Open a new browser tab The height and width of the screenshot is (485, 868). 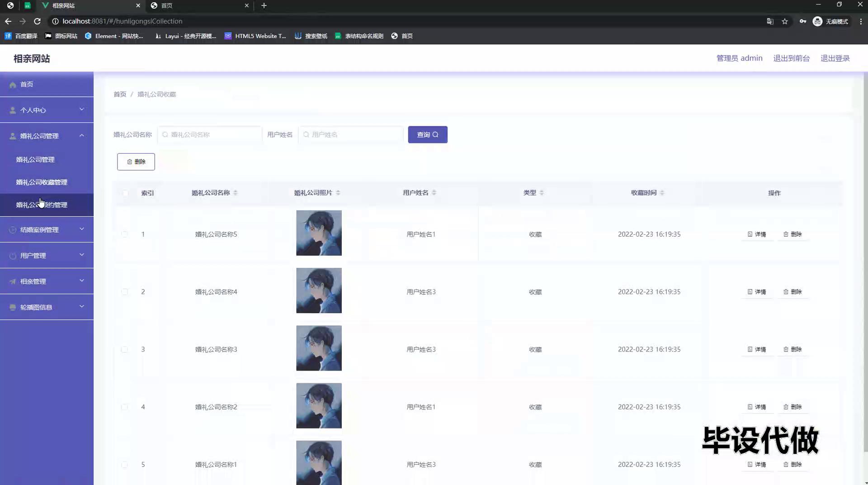pos(264,5)
